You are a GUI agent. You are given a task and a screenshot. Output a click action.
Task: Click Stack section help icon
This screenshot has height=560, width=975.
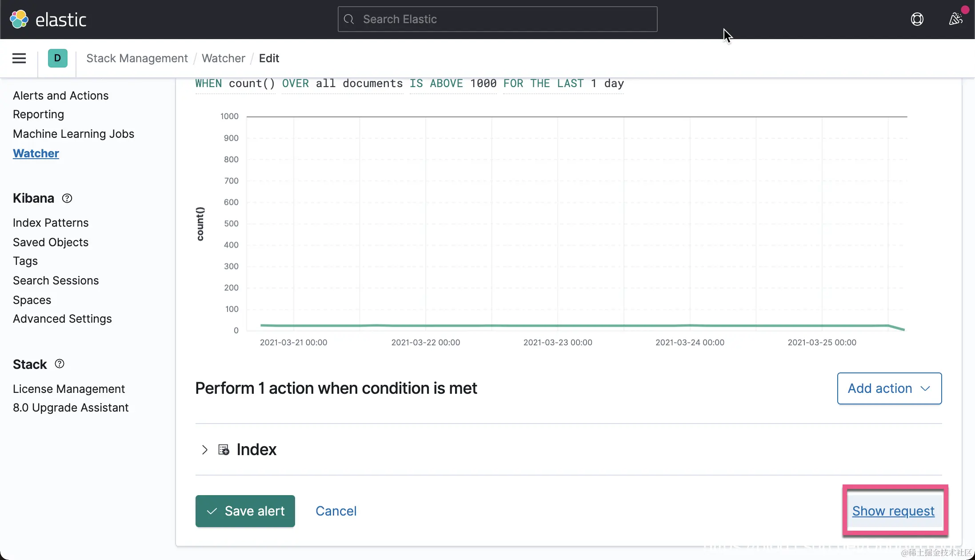tap(60, 364)
